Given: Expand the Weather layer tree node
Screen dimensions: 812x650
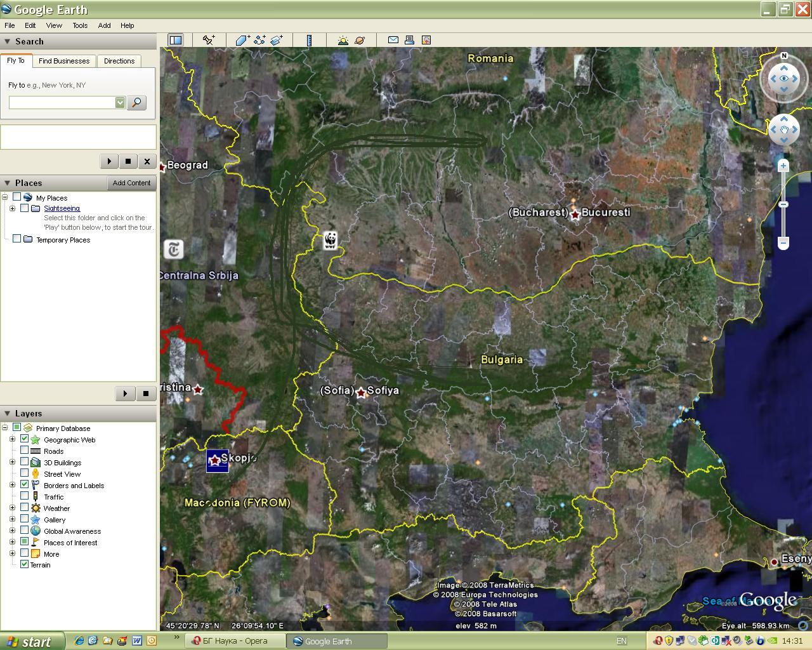Looking at the screenshot, I should 12,508.
